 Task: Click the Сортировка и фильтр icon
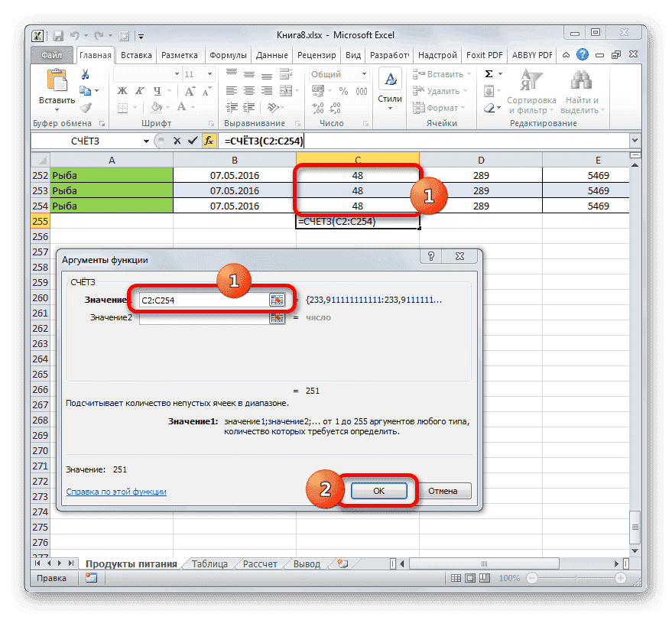pos(531,79)
